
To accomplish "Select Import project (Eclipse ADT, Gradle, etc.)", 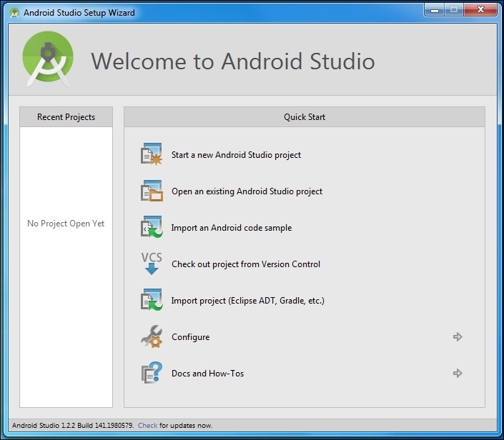I will [248, 301].
